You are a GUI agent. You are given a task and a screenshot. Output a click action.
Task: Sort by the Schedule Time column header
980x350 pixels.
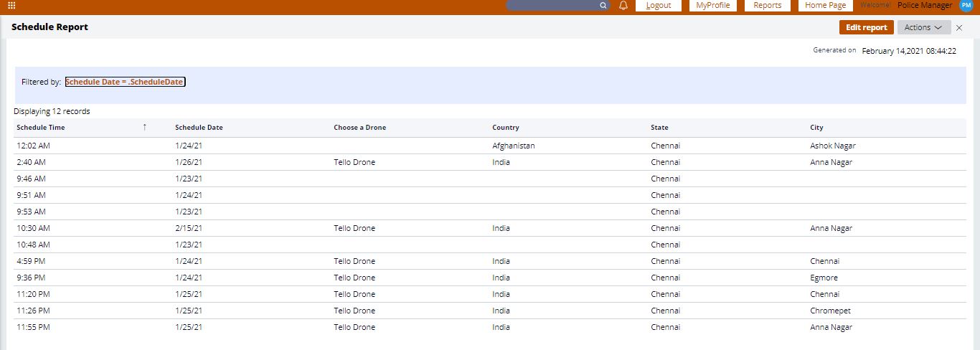click(41, 128)
